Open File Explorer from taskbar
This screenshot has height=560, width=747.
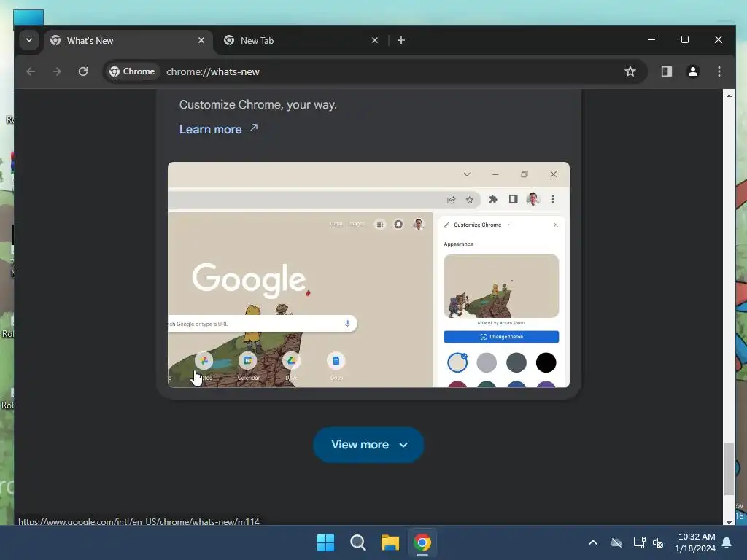point(390,542)
